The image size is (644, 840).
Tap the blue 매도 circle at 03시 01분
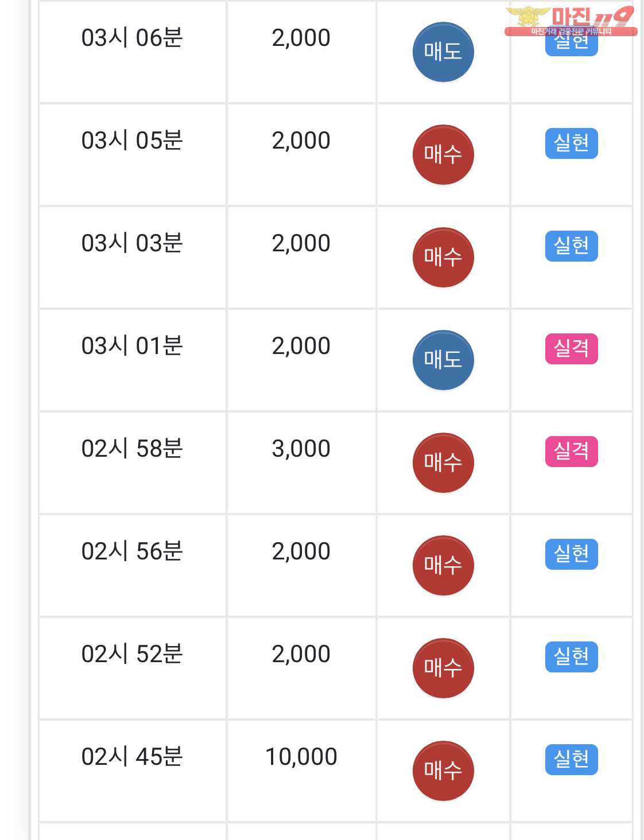443,360
